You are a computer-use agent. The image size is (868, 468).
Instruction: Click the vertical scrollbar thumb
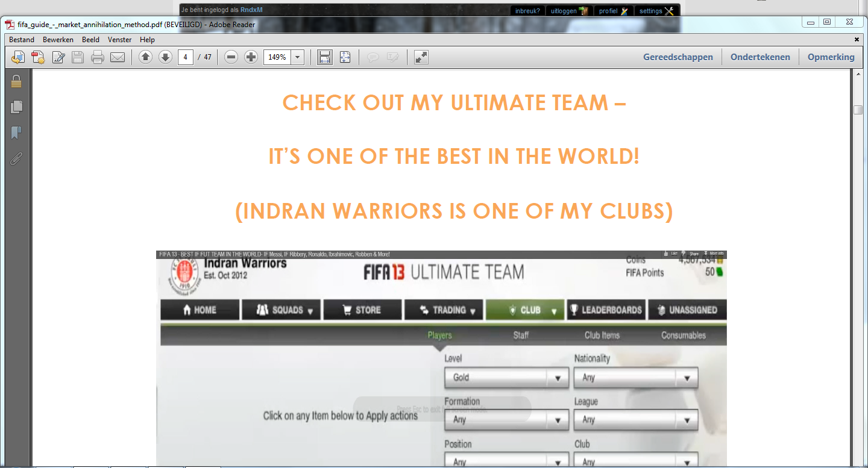pyautogui.click(x=858, y=110)
